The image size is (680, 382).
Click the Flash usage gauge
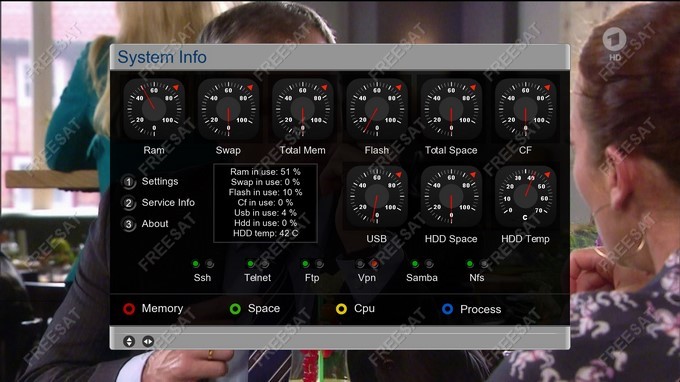click(376, 109)
